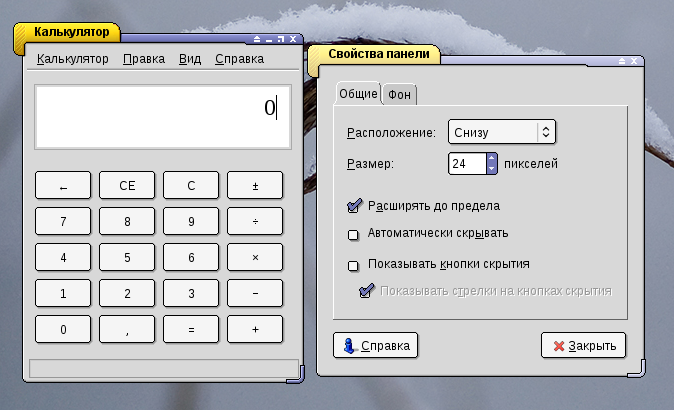Click the digit 4 key
674x410 pixels.
(63, 257)
